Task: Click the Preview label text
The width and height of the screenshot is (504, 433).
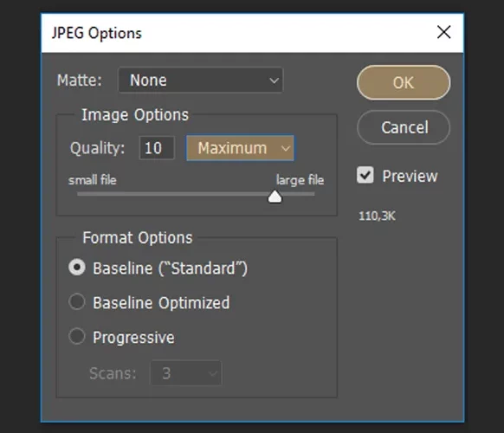Action: (x=410, y=176)
